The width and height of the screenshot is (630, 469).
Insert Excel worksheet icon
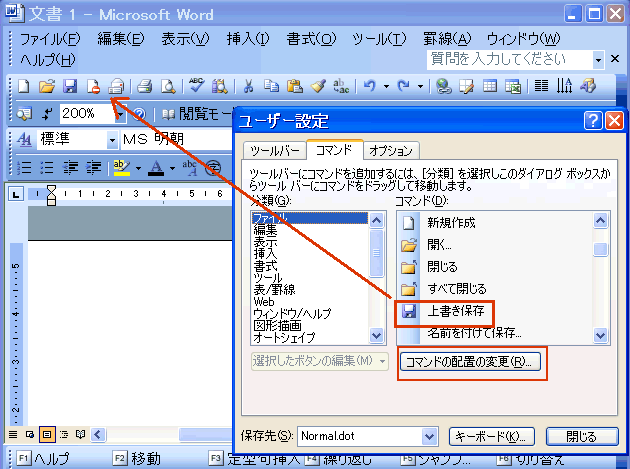click(513, 86)
